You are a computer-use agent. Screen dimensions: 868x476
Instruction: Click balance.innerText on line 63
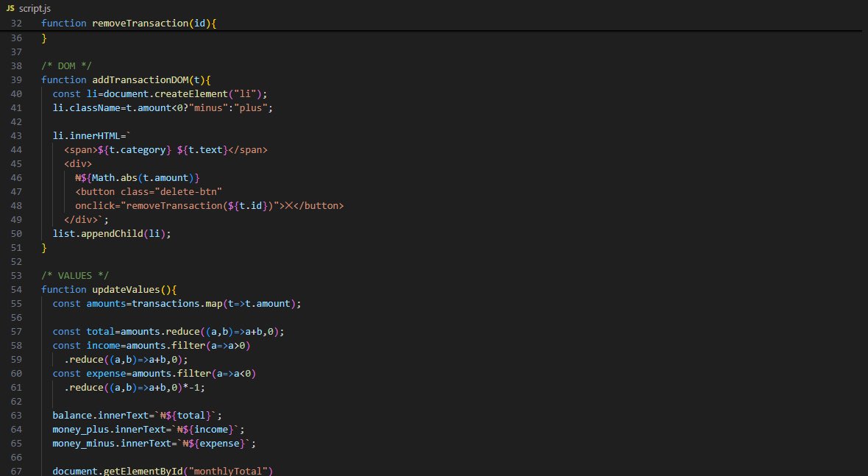(x=101, y=416)
